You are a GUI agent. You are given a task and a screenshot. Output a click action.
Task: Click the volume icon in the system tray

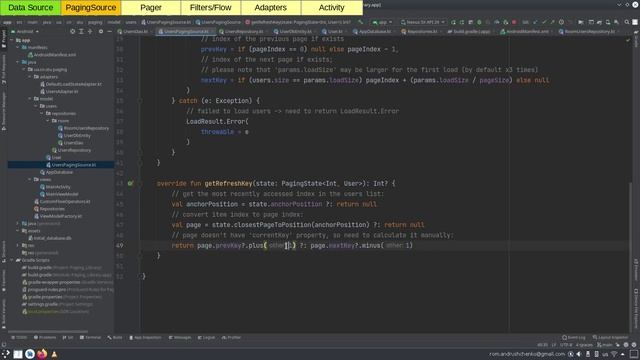pos(579,354)
